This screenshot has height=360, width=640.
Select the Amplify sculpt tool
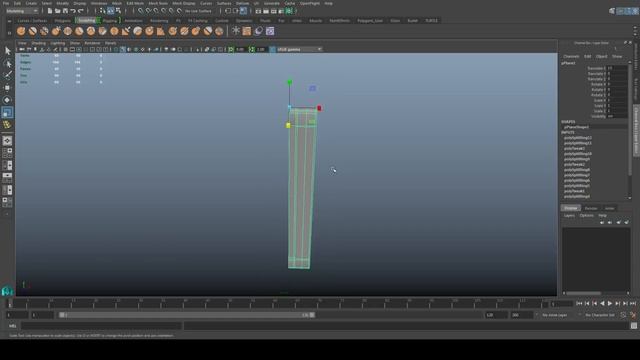tap(208, 31)
